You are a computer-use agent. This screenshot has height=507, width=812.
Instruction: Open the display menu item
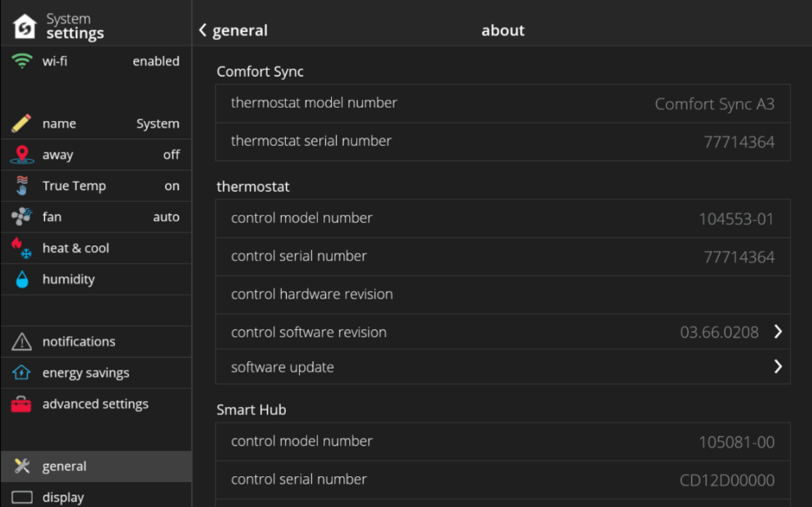[x=97, y=496]
